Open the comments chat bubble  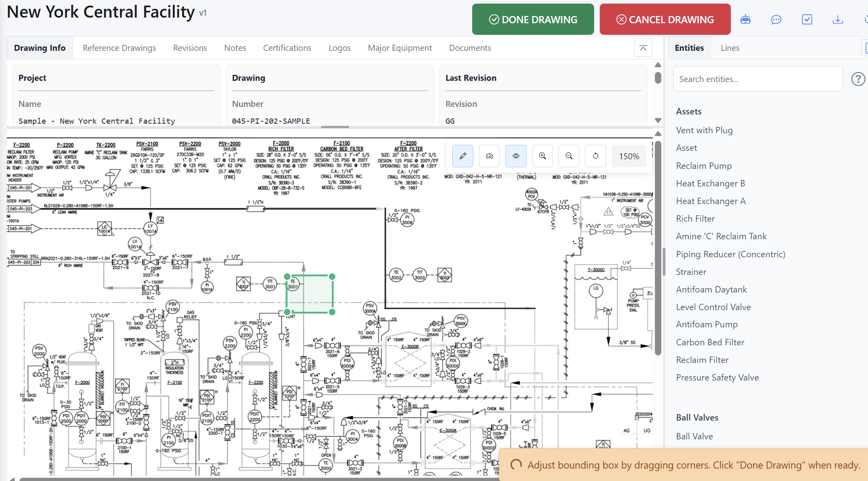[x=776, y=19]
